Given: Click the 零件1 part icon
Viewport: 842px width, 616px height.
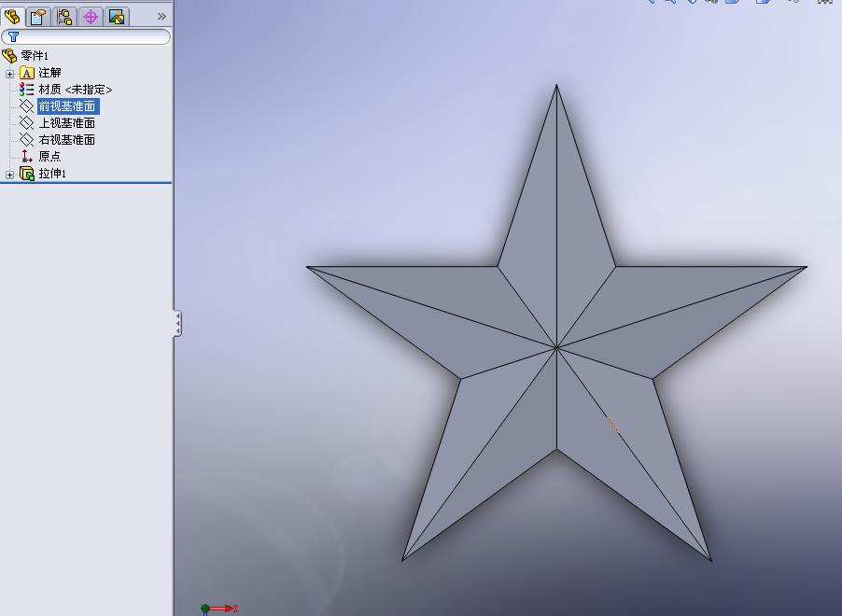Looking at the screenshot, I should point(9,55).
